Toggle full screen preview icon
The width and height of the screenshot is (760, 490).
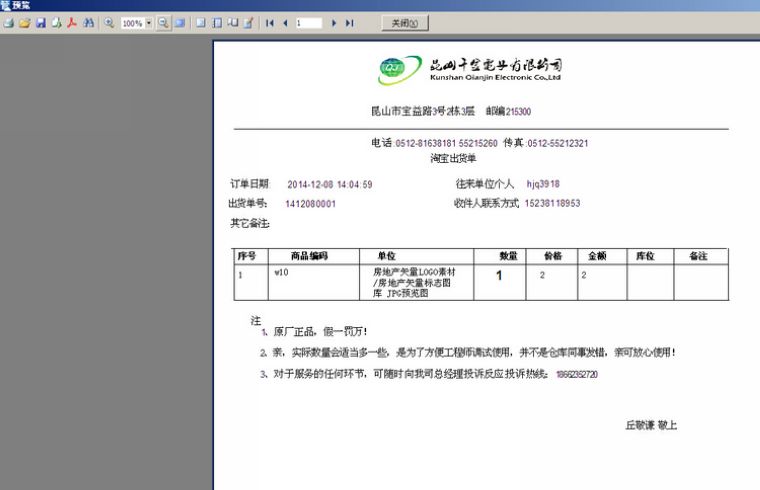[180, 23]
